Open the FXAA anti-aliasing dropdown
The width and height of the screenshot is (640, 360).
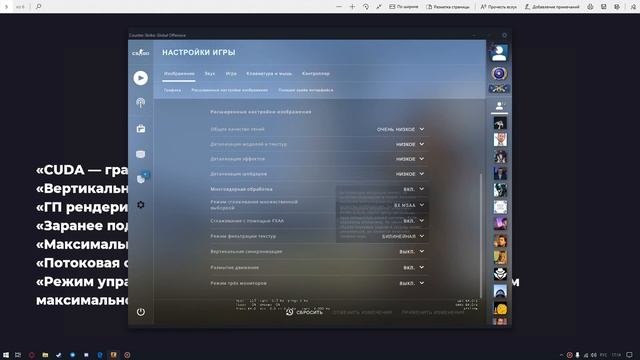[x=413, y=221]
